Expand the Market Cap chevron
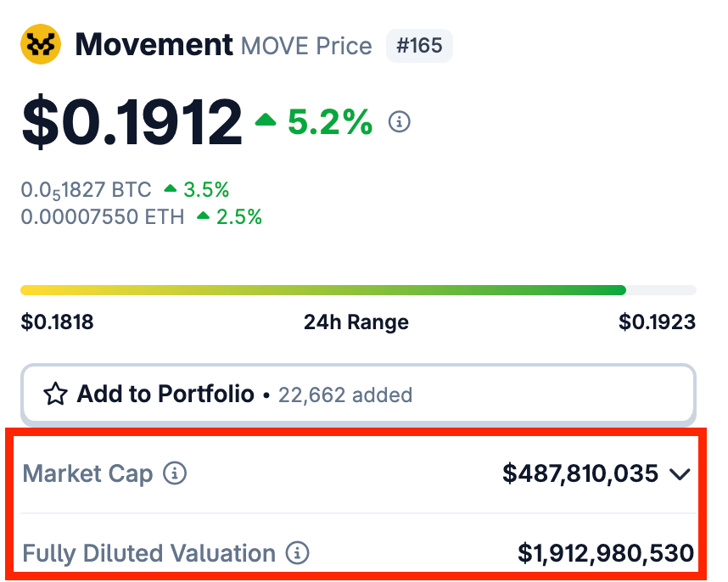 [680, 474]
